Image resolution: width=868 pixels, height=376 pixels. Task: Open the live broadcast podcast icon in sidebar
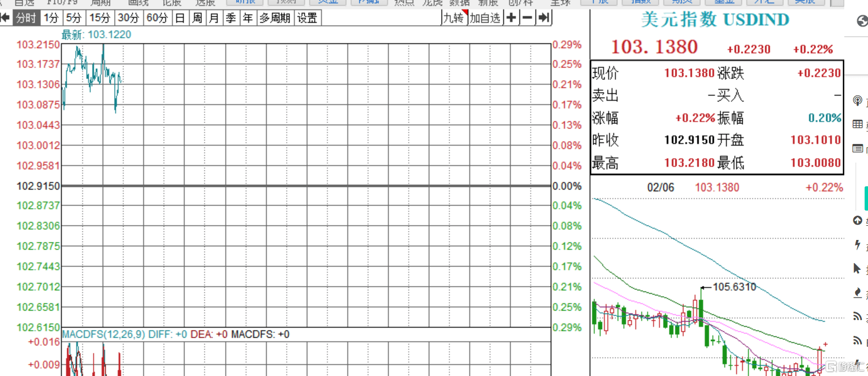pyautogui.click(x=858, y=101)
